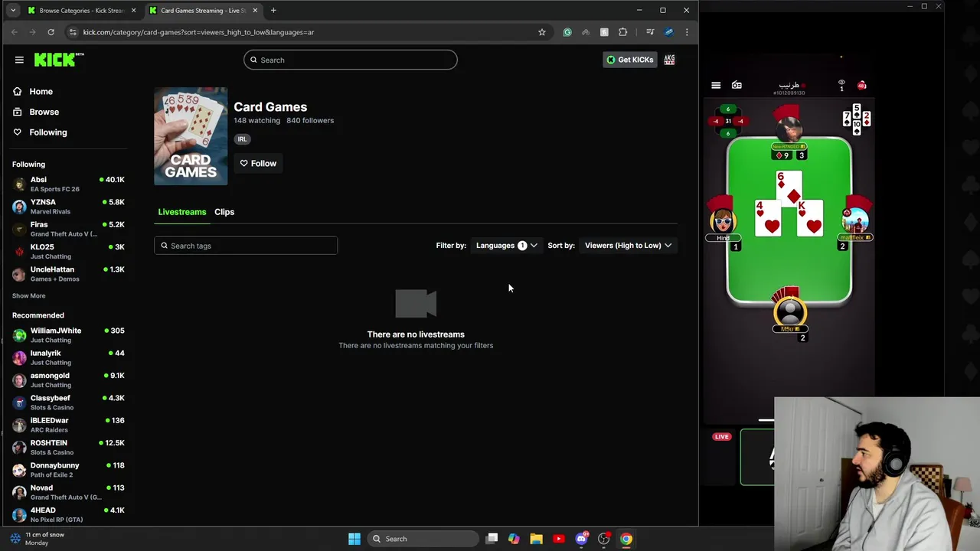Open File Explorer from the taskbar

(536, 539)
